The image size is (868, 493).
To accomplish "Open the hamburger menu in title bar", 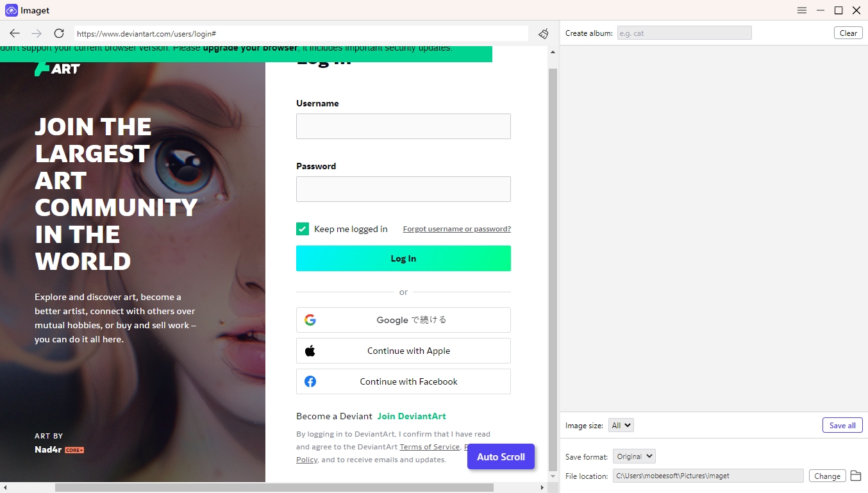I will [802, 10].
